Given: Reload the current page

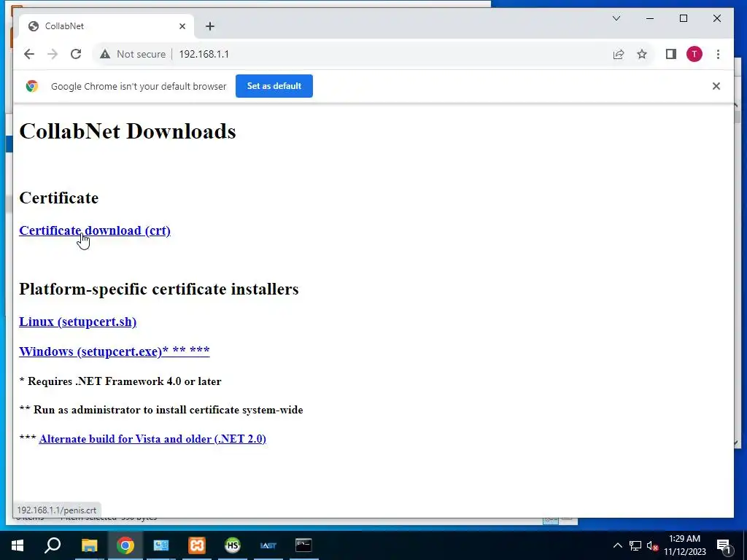Looking at the screenshot, I should click(x=76, y=54).
